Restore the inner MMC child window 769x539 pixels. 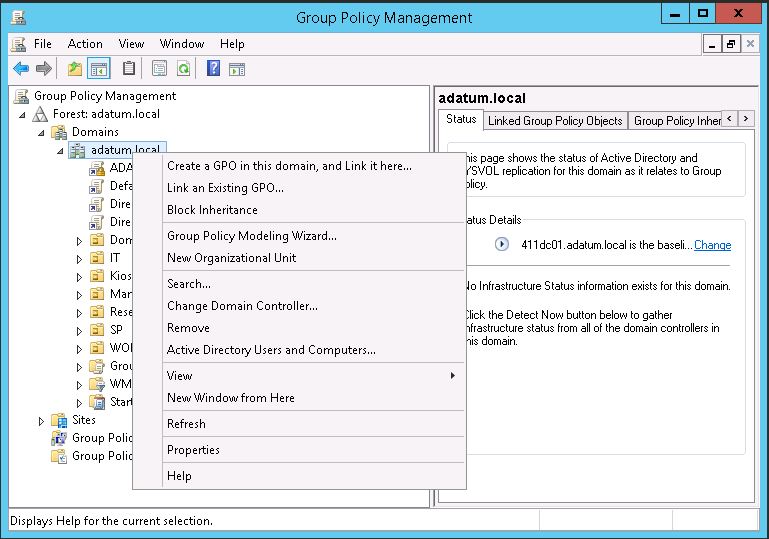click(x=731, y=44)
